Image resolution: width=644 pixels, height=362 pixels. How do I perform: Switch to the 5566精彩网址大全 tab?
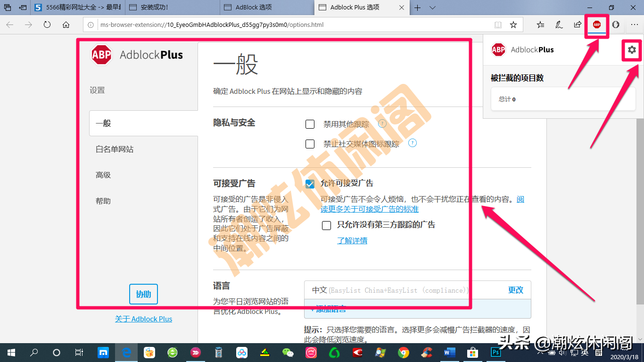tap(78, 8)
